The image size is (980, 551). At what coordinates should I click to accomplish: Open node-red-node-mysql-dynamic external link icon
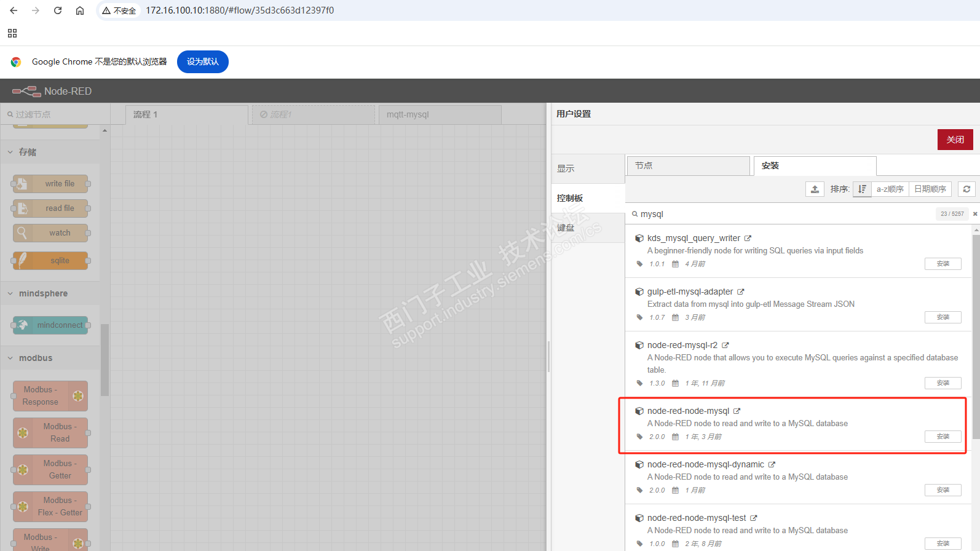pos(772,464)
